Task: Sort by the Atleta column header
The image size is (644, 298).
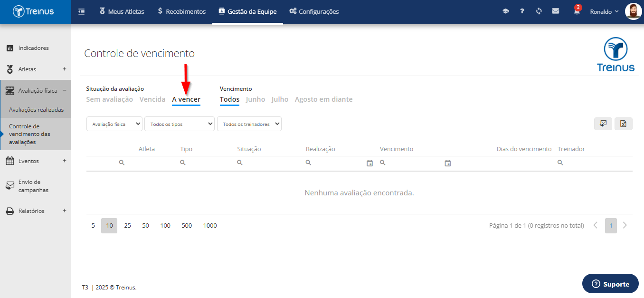Action: point(147,149)
